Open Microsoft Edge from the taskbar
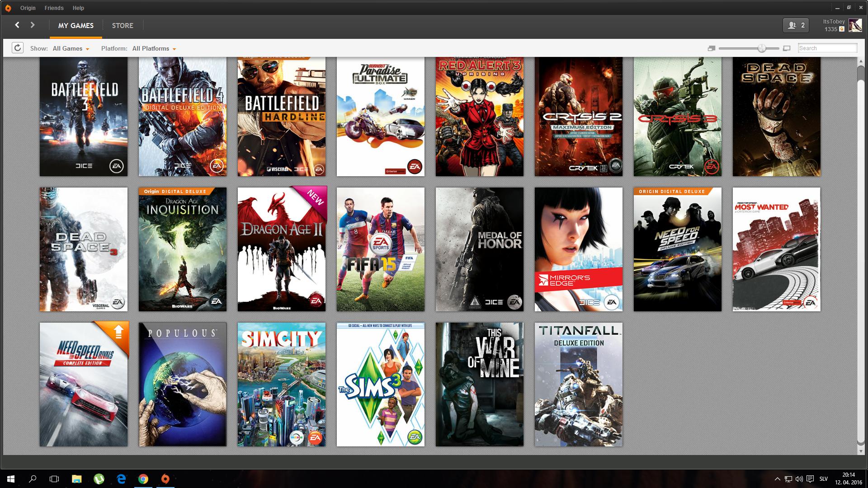The height and width of the screenshot is (488, 868). click(x=121, y=479)
